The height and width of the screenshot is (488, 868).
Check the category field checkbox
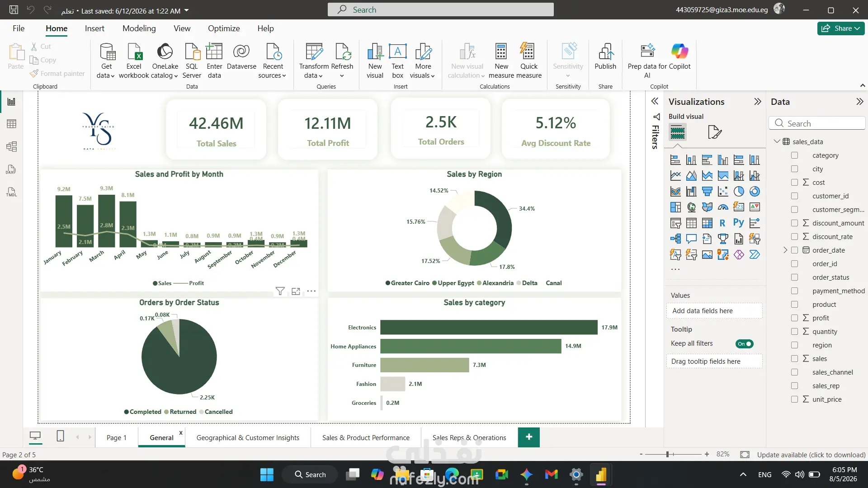pyautogui.click(x=794, y=155)
